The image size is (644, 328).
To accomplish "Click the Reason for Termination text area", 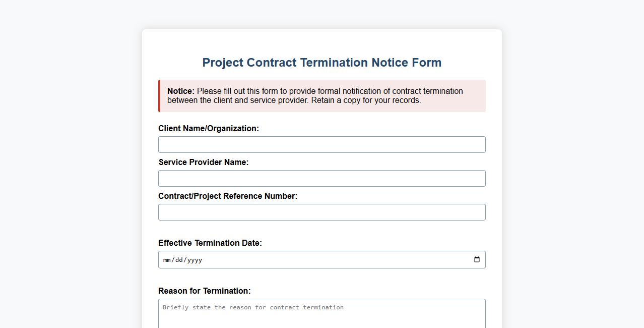I will (x=322, y=315).
